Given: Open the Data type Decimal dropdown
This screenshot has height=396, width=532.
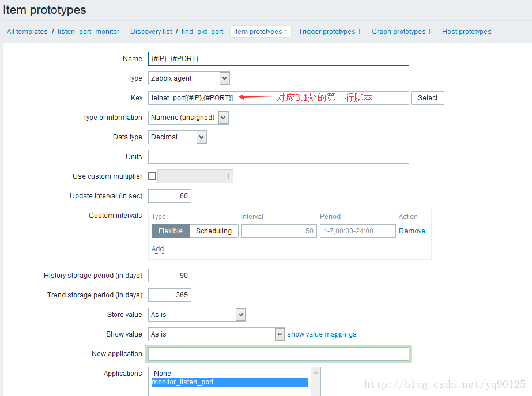Looking at the screenshot, I should [178, 137].
